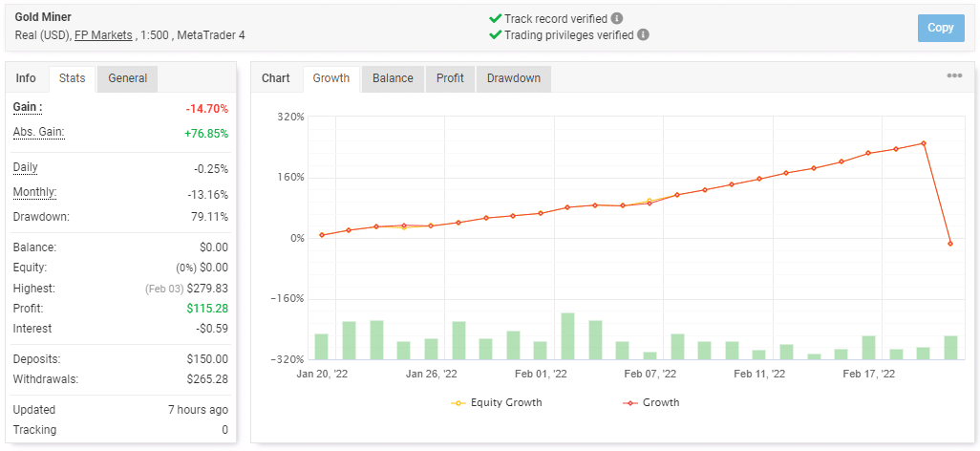Click the -0.25% daily value
980x451 pixels.
pos(211,169)
